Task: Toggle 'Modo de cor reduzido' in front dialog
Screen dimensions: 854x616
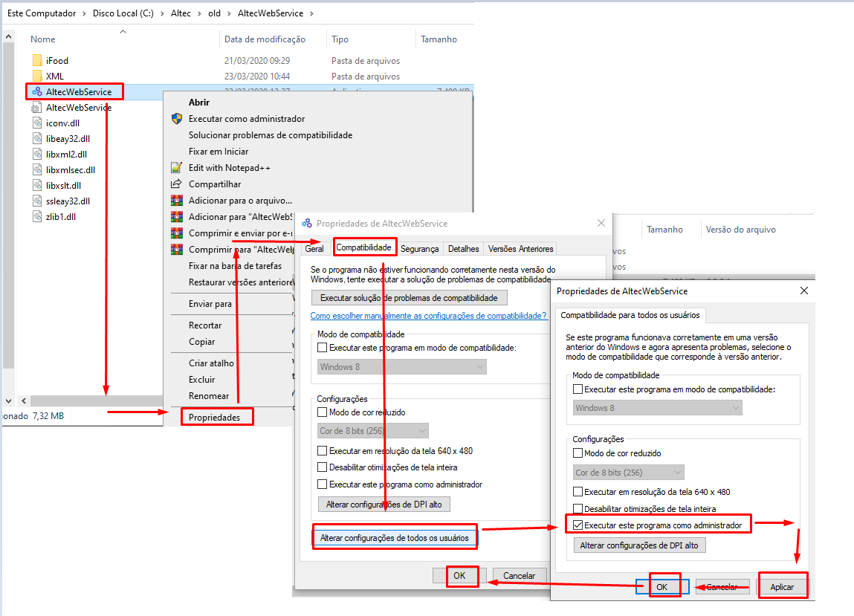Action: point(578,453)
